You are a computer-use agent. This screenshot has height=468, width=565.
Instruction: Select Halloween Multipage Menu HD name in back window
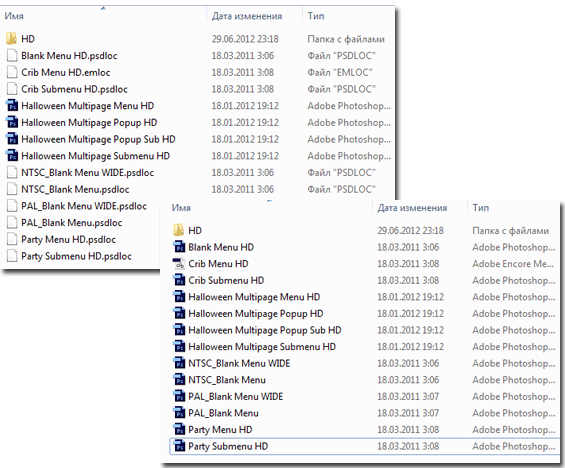[88, 106]
